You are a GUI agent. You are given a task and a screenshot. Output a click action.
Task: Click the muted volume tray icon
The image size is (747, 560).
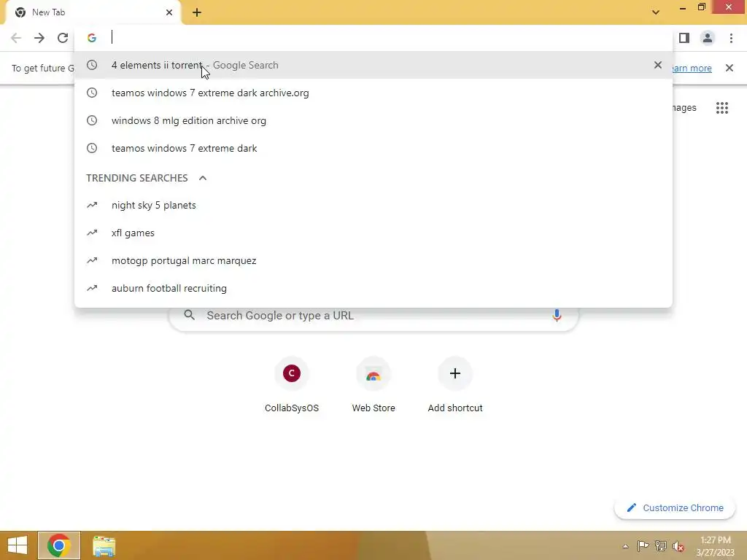(x=678, y=546)
